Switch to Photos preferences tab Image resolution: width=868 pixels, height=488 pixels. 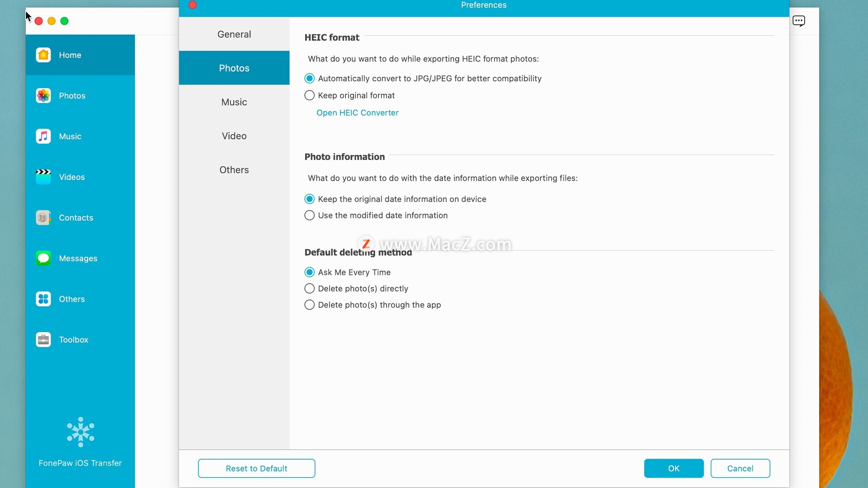click(234, 68)
